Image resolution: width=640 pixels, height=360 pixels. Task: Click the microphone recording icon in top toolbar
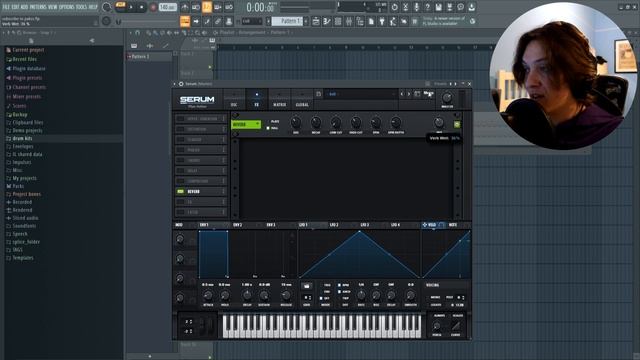416,7
